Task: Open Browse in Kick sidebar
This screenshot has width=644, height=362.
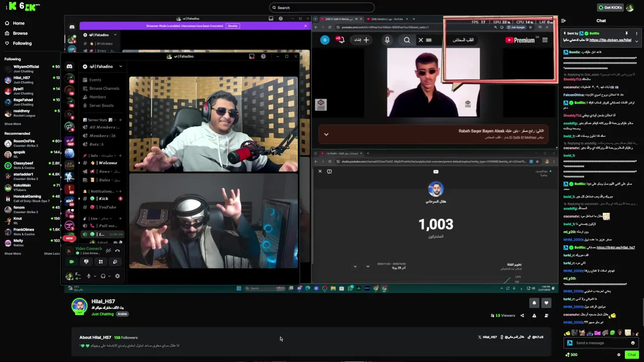Action: pos(16,33)
